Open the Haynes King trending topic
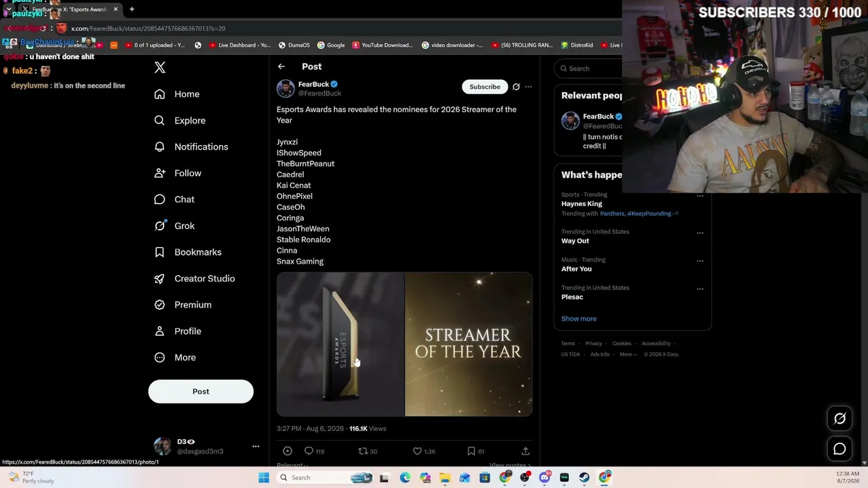 [x=582, y=204]
